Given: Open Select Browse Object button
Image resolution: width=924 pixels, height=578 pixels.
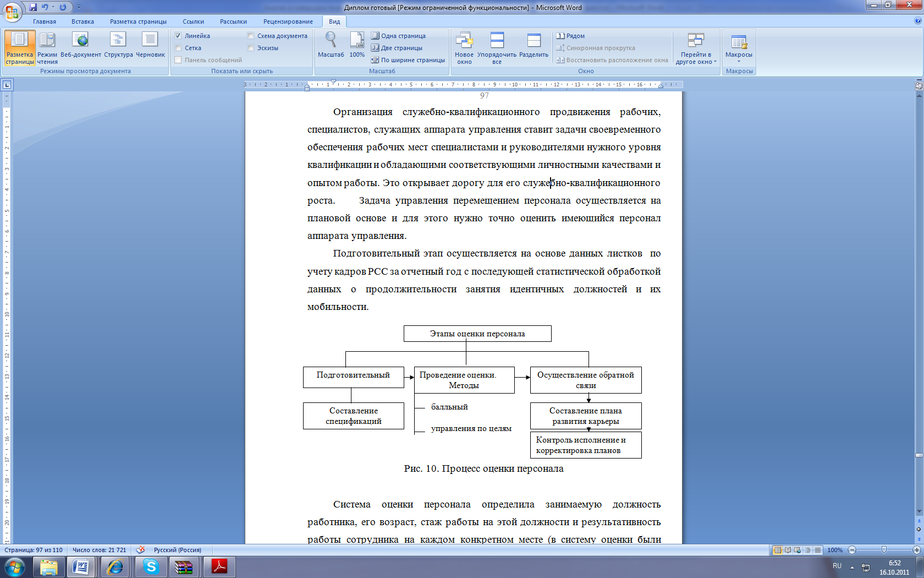Looking at the screenshot, I should click(919, 530).
